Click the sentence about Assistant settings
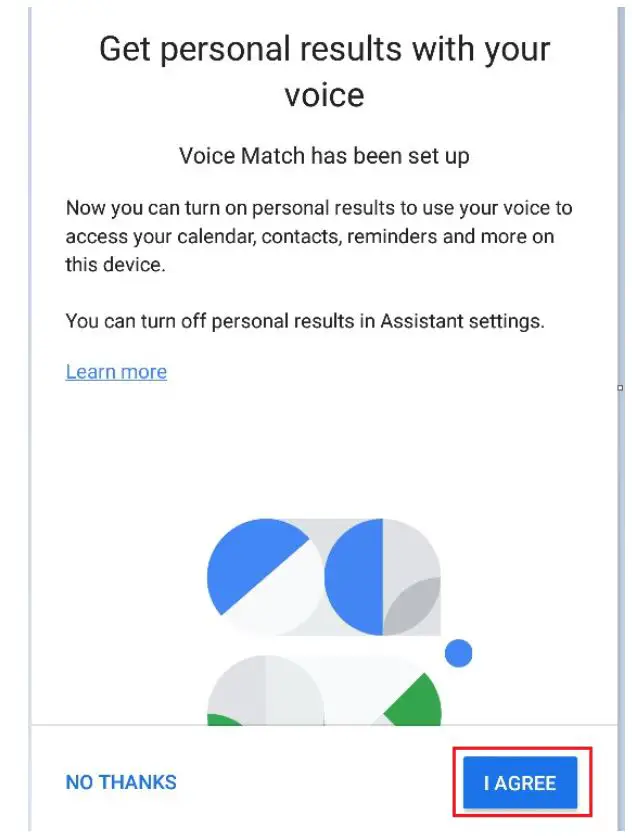 (x=303, y=321)
